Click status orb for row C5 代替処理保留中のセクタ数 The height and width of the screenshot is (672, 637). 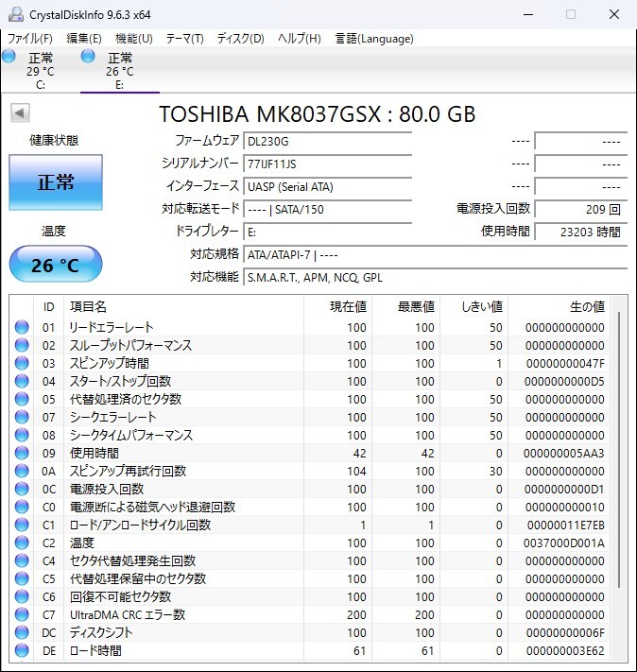(22, 578)
